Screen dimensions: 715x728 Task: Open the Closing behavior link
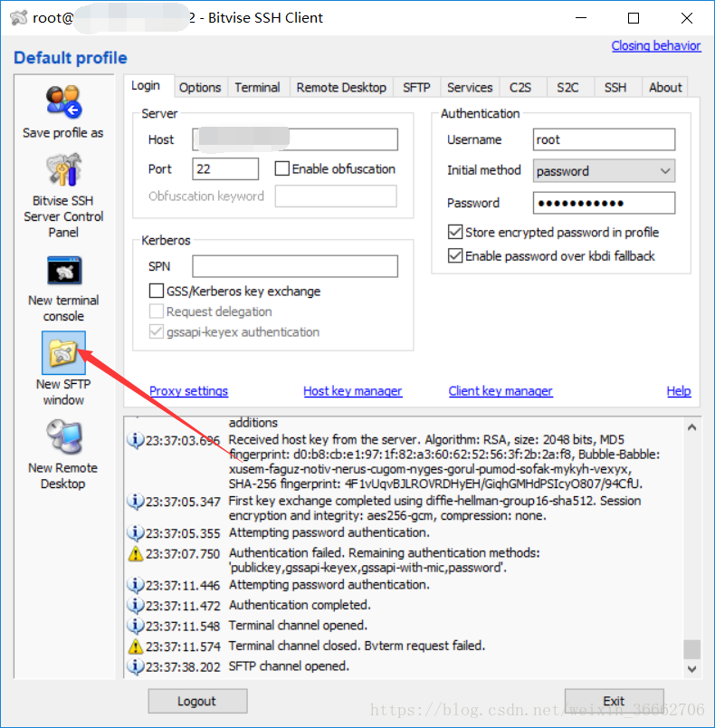[655, 45]
